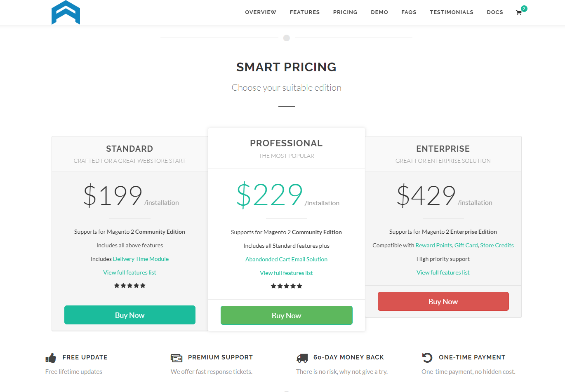This screenshot has height=392, width=565.
Task: Open the Delivery Time Module link
Action: coord(141,259)
